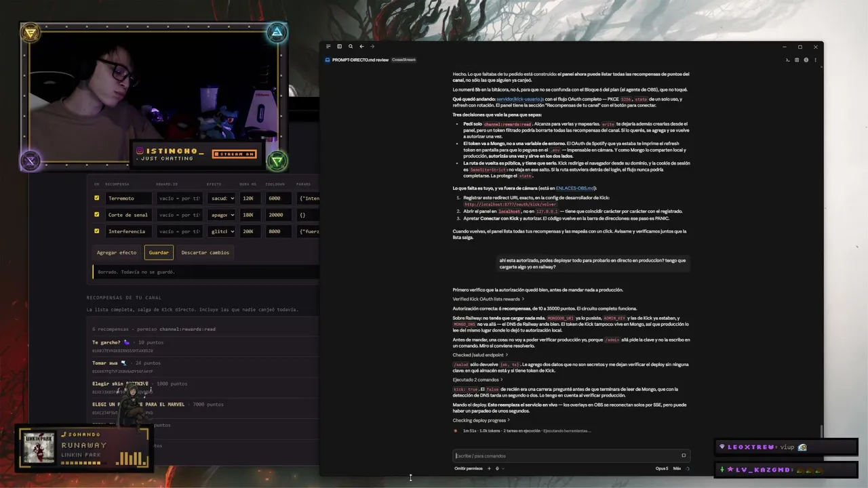Edit the Corte de senal reward name field
This screenshot has width=868, height=488.
[x=129, y=215]
